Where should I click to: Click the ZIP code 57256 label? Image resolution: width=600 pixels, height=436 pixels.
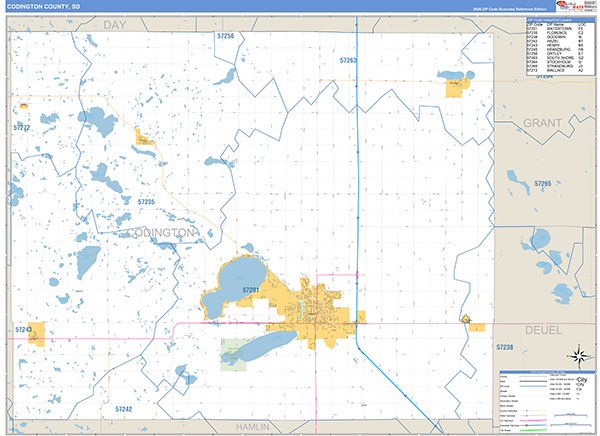tap(226, 37)
